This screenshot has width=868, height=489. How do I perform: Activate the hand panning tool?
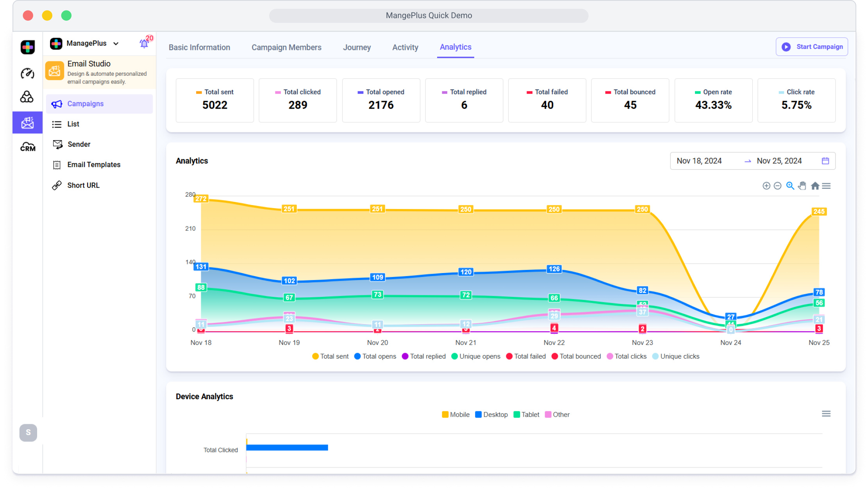(802, 186)
